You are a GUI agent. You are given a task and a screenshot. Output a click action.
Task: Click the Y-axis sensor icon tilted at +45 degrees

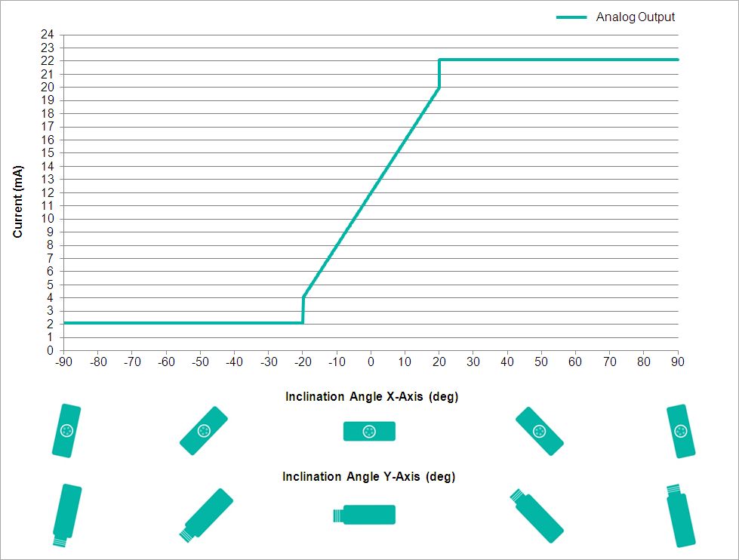tap(537, 515)
